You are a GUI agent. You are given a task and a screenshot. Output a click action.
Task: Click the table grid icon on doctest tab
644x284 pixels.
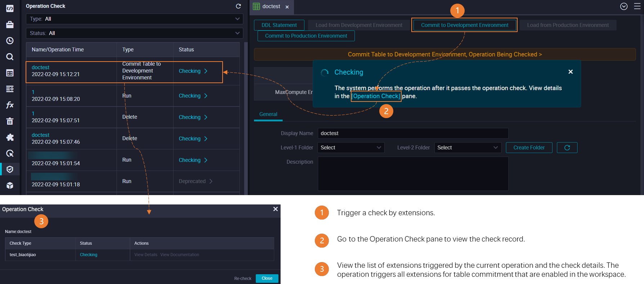256,6
